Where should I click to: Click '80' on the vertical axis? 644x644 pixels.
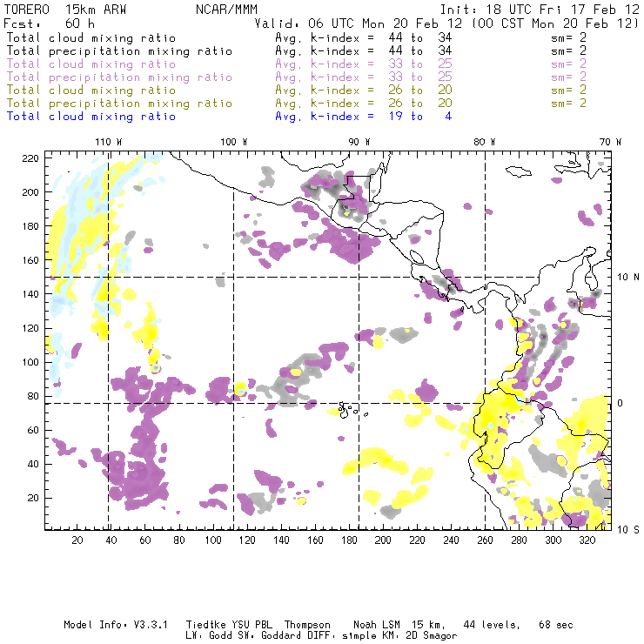pyautogui.click(x=34, y=396)
